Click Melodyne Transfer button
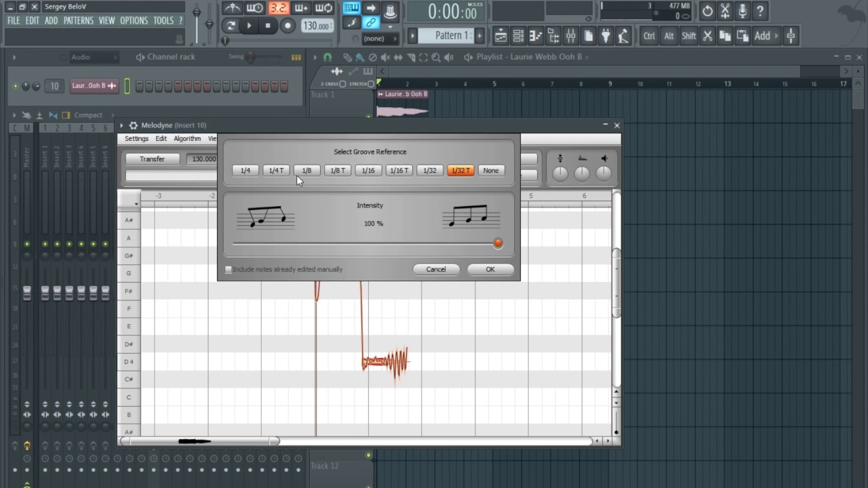The width and height of the screenshot is (868, 488). 152,159
